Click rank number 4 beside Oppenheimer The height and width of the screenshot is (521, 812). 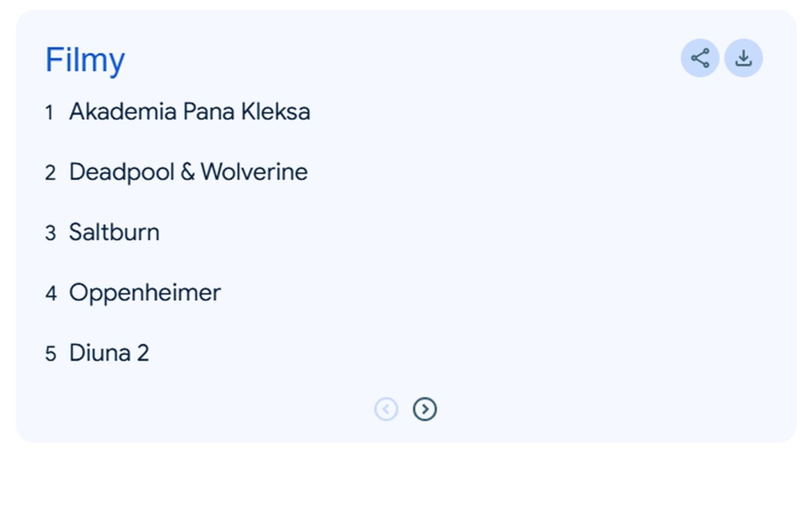pos(50,293)
